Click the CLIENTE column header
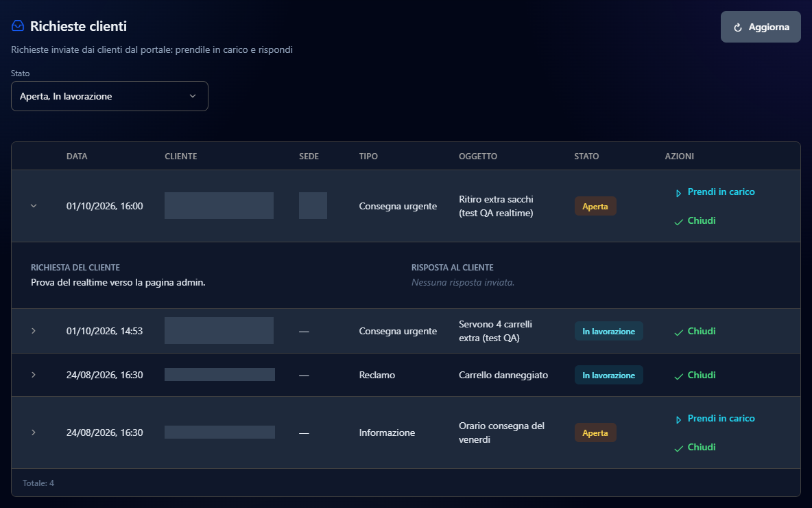 [181, 157]
